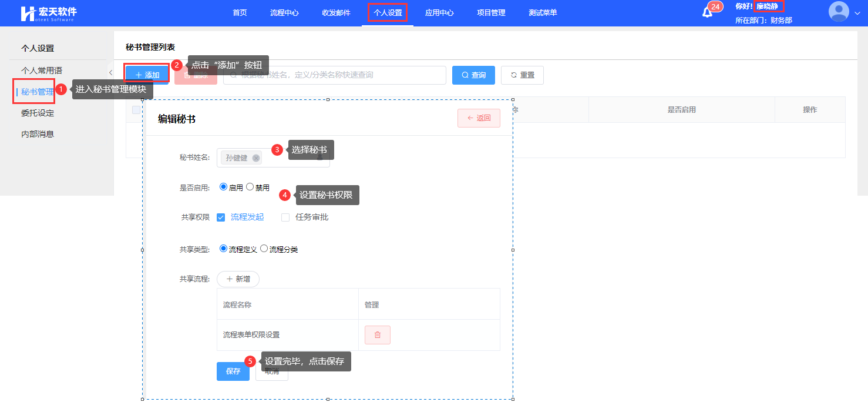Check the 任务审批 checkbox

[x=285, y=217]
